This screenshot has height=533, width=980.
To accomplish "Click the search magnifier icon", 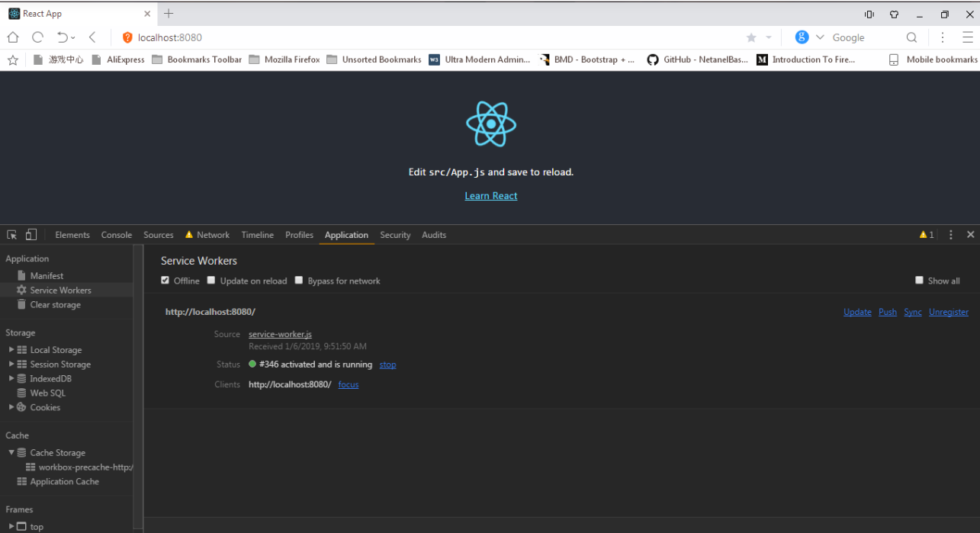I will (x=911, y=37).
